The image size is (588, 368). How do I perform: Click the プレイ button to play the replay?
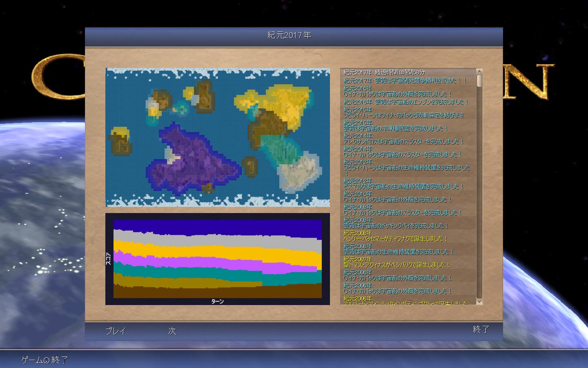(x=116, y=331)
